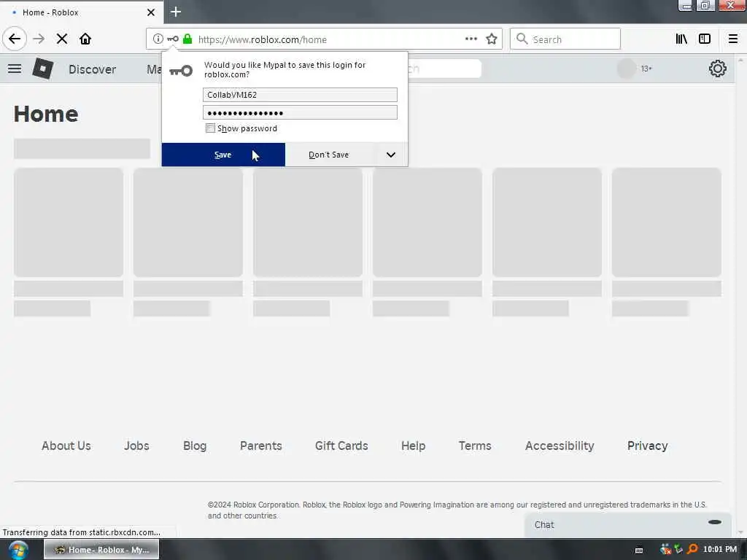The height and width of the screenshot is (560, 747).
Task: Click the saved-login key icon in address bar
Action: point(173,39)
